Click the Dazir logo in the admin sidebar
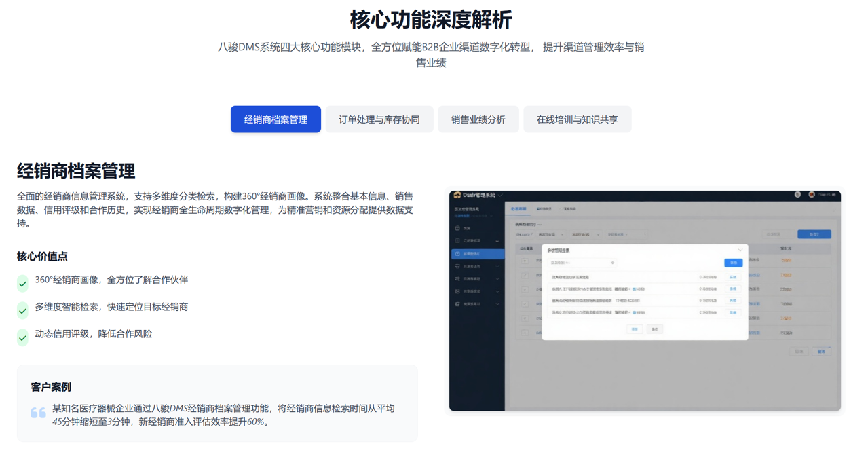The height and width of the screenshot is (465, 868). 456,194
